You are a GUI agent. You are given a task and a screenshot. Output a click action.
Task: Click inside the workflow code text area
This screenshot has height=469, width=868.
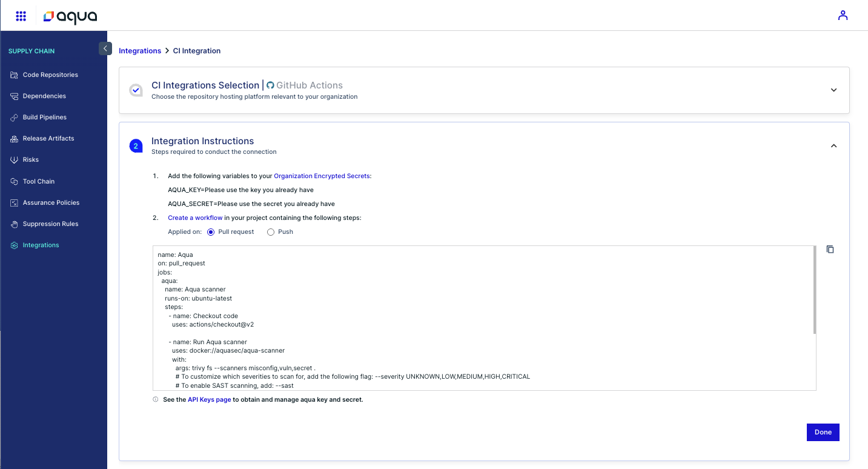[484, 318]
